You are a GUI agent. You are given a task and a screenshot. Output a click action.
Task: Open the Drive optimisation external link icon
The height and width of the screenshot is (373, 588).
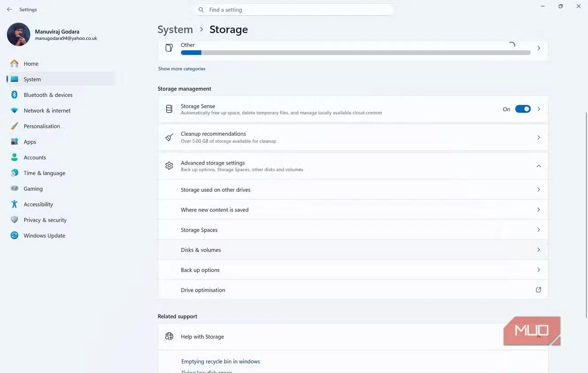pyautogui.click(x=538, y=290)
